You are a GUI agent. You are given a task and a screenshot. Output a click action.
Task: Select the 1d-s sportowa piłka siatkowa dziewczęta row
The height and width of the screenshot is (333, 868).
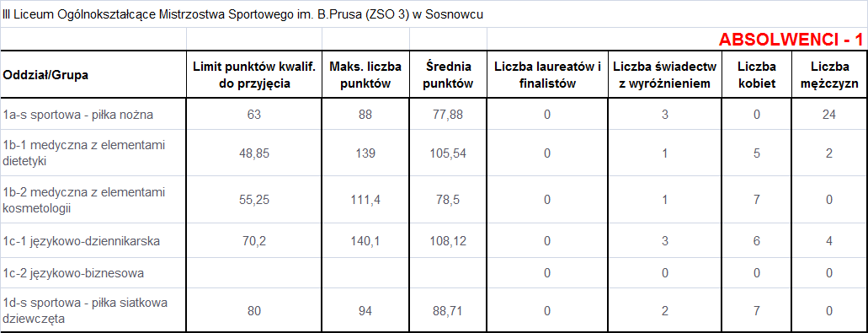[x=434, y=310]
